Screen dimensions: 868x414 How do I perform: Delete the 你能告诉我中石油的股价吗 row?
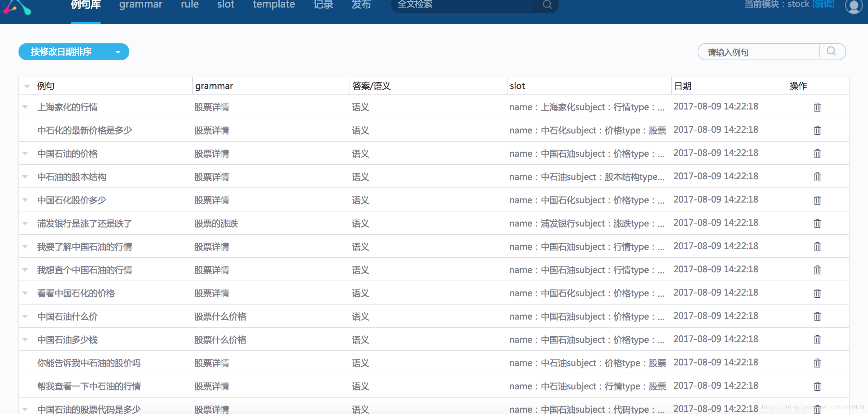pyautogui.click(x=817, y=363)
